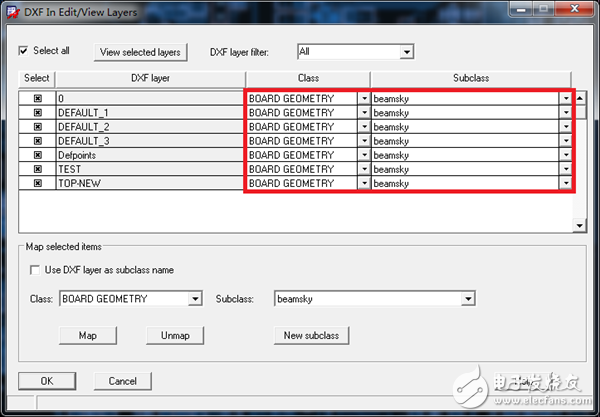600x417 pixels.
Task: Open Class dropdown for DEFAULT_2 row
Action: [364, 127]
